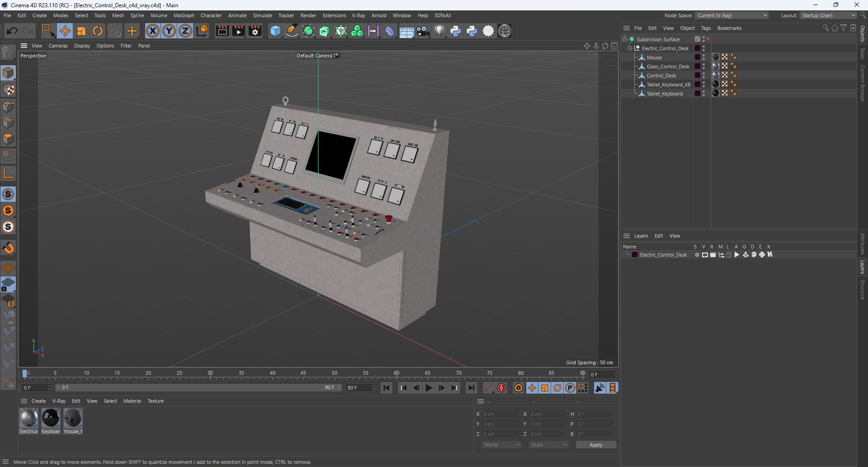The width and height of the screenshot is (868, 467).
Task: Open the Simulate menu
Action: tap(262, 15)
